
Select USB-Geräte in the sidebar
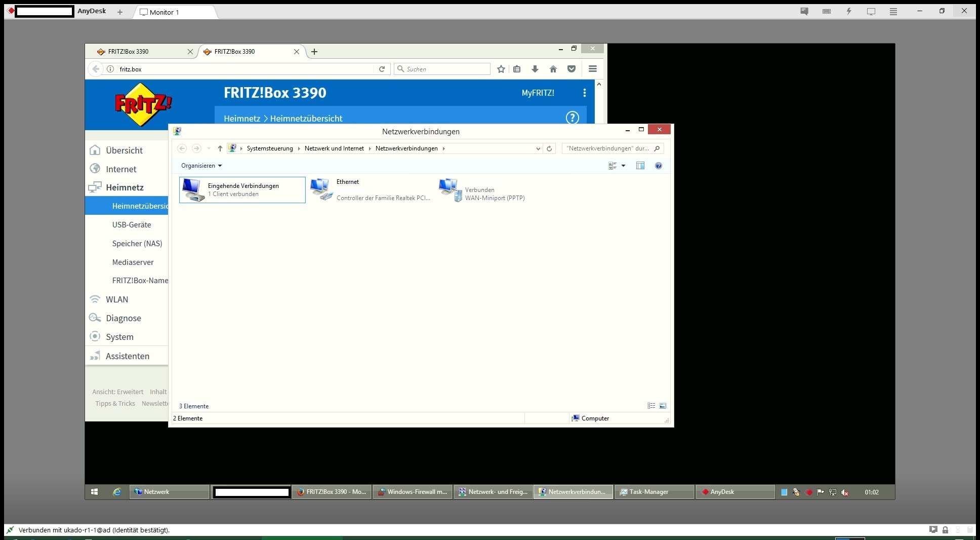[x=132, y=225]
